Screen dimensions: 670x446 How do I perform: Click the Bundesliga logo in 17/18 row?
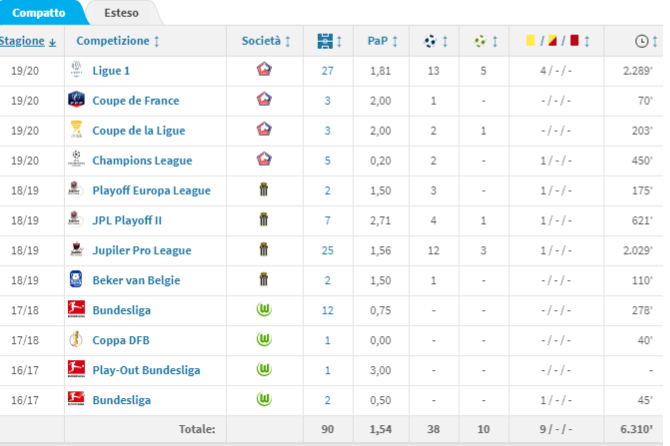coord(76,309)
